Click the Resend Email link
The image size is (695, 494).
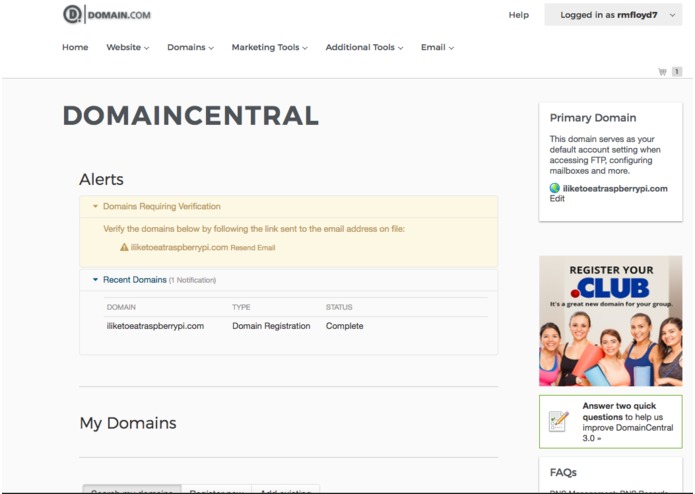(253, 248)
